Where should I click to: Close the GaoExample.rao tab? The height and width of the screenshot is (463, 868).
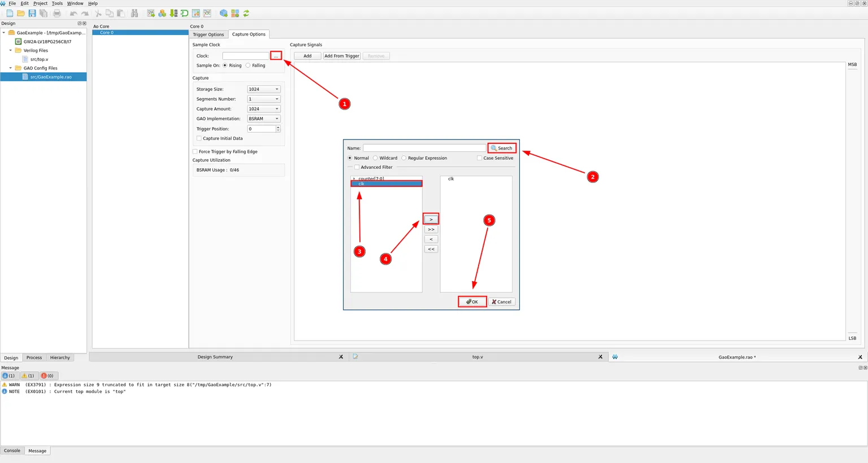860,357
